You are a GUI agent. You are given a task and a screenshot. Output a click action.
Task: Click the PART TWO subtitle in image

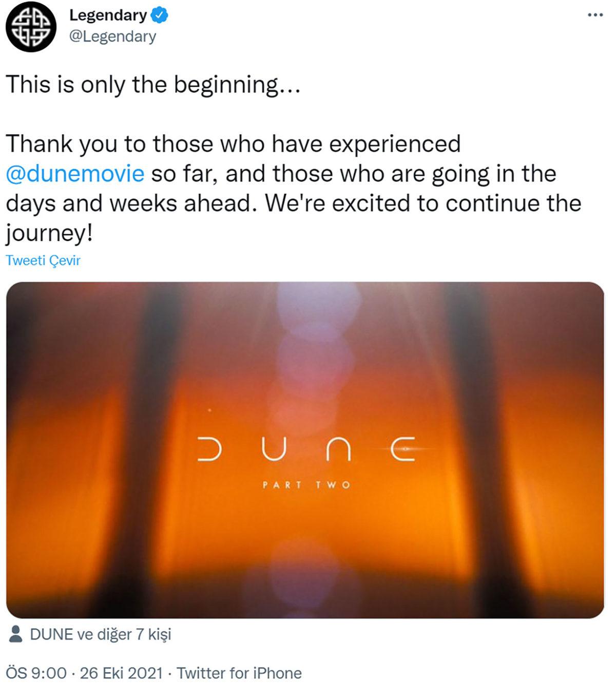point(306,485)
